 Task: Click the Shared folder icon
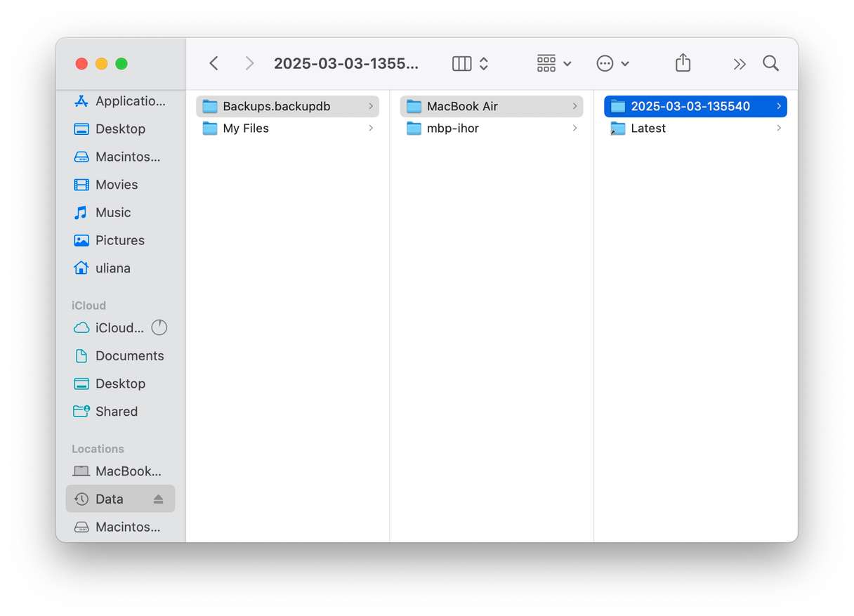tap(81, 412)
